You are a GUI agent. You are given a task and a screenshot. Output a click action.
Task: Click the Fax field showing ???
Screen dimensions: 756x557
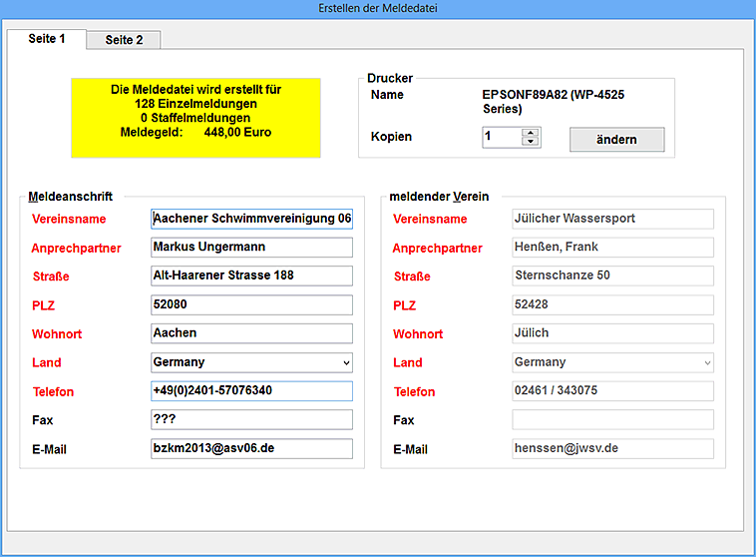251,420
